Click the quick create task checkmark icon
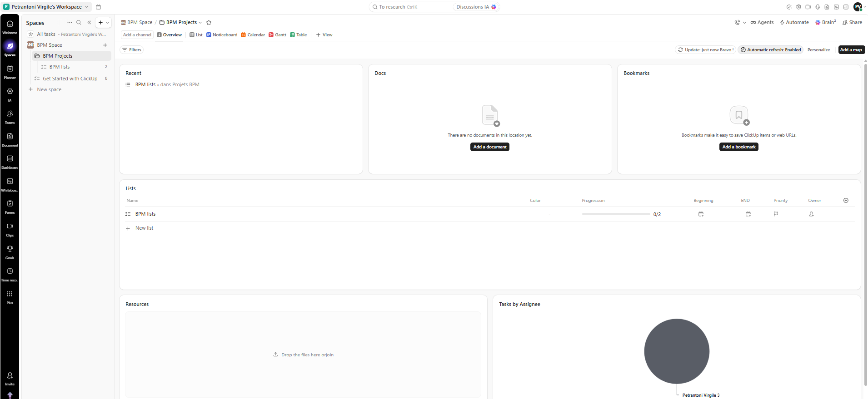This screenshot has height=399, width=868. click(789, 7)
